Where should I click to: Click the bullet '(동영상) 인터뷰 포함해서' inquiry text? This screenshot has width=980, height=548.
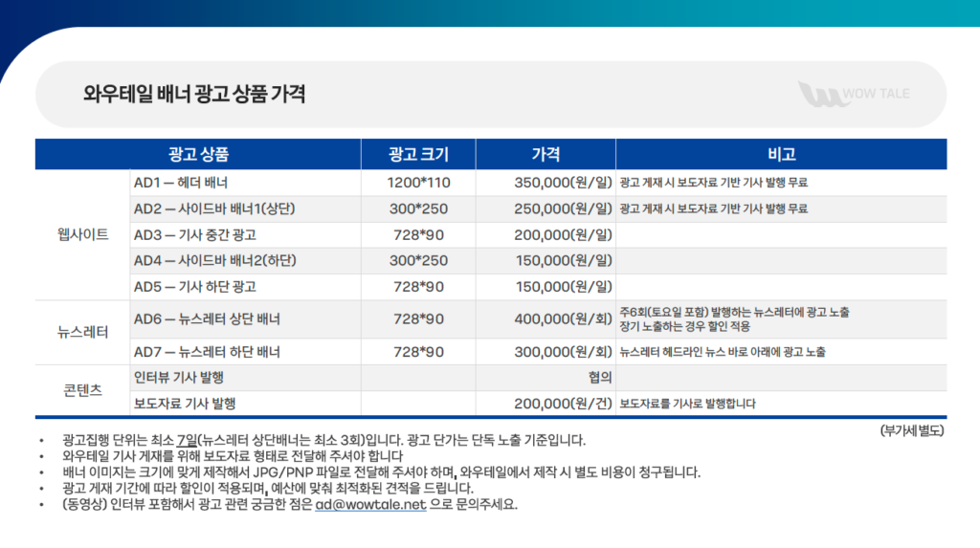coord(289,504)
